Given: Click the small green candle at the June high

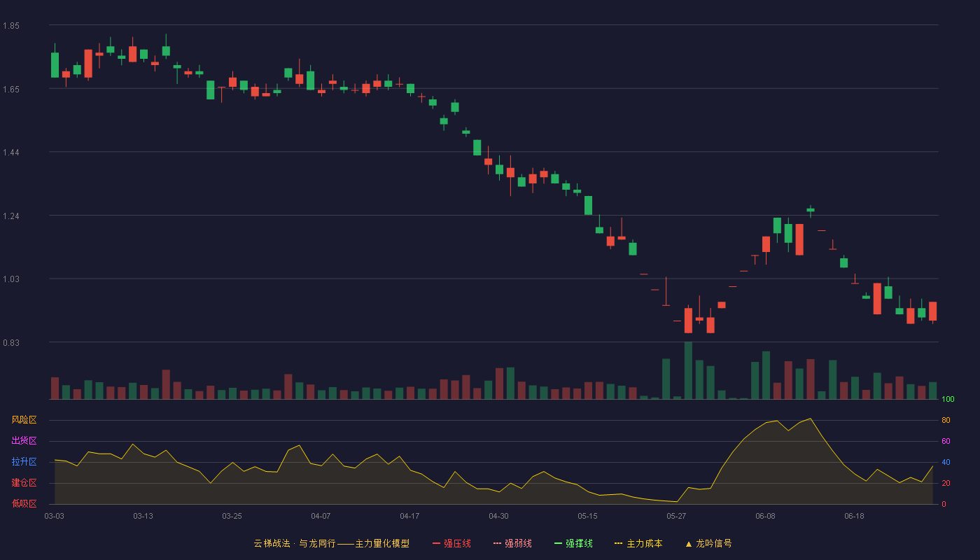Looking at the screenshot, I should (811, 210).
